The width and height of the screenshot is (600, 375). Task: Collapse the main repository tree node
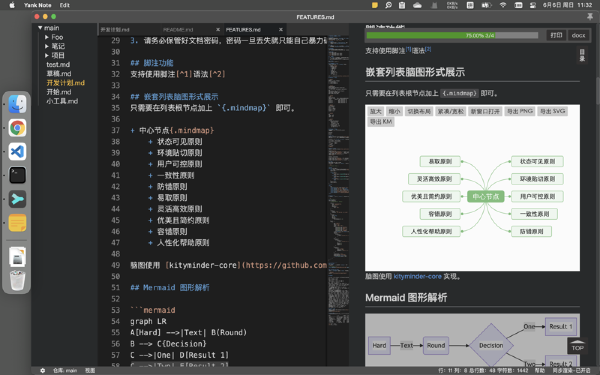coord(40,28)
